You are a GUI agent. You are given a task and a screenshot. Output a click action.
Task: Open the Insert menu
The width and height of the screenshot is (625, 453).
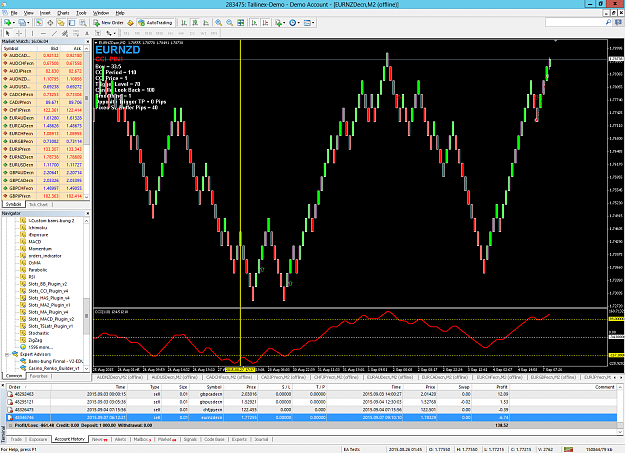click(x=45, y=13)
